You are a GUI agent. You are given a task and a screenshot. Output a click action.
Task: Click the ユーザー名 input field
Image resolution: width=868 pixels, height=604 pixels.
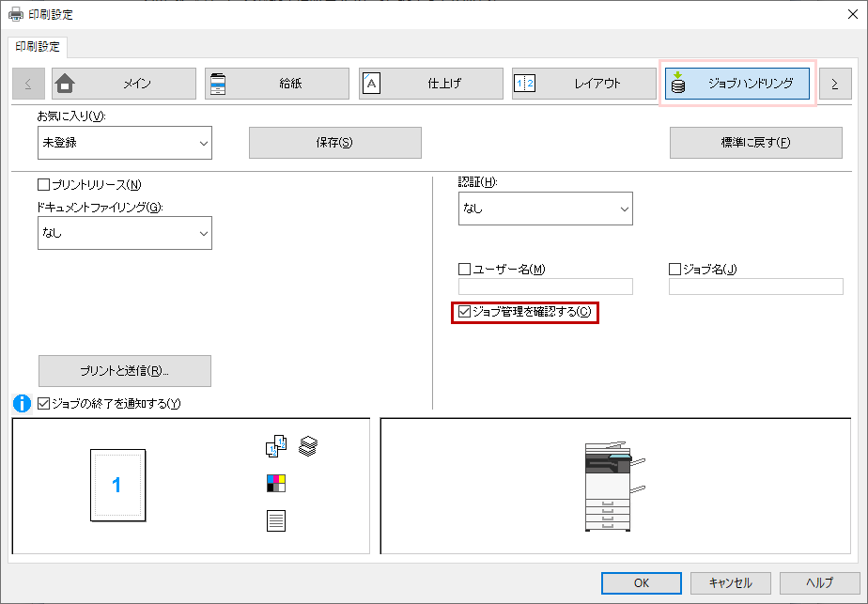pyautogui.click(x=545, y=287)
